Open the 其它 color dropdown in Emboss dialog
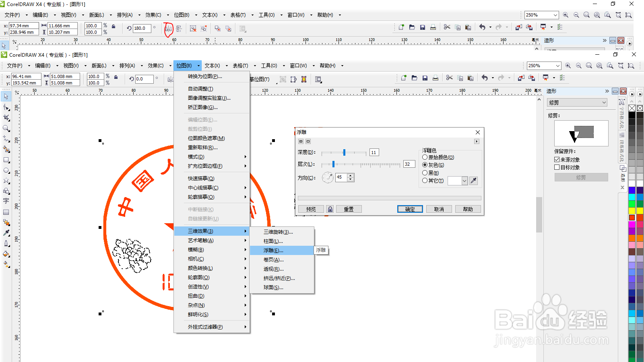This screenshot has height=362, width=644. point(464,181)
